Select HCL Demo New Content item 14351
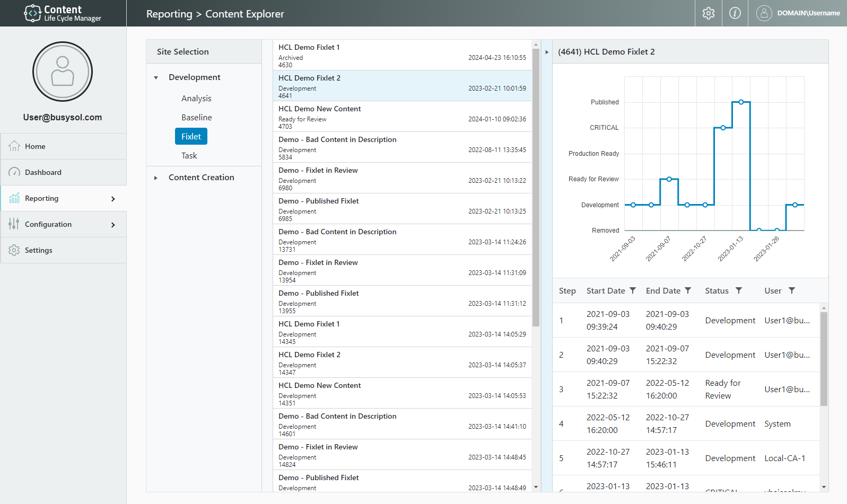 [402, 393]
